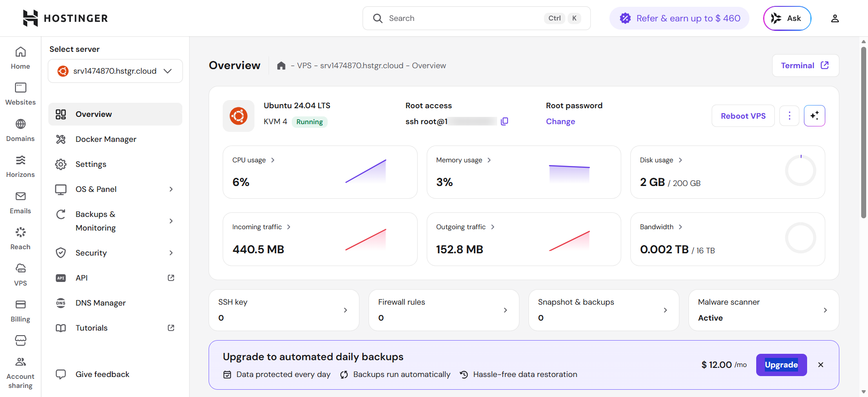868x397 pixels.
Task: Open Disk usage details chevron
Action: pyautogui.click(x=680, y=160)
